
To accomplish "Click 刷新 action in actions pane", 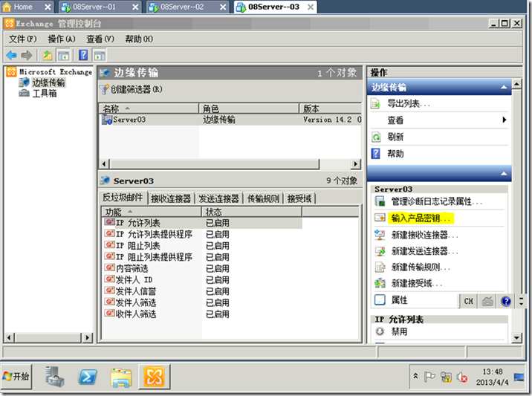I will tap(395, 137).
